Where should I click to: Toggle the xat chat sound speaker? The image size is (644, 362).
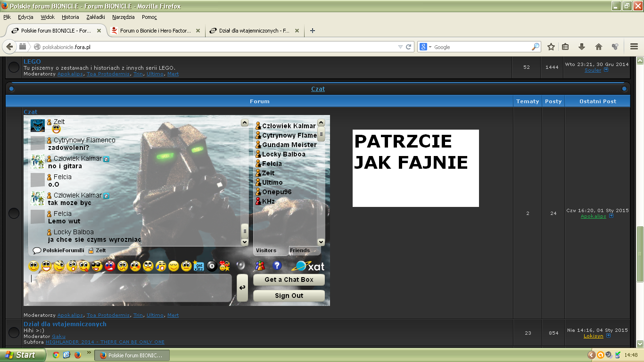(241, 265)
